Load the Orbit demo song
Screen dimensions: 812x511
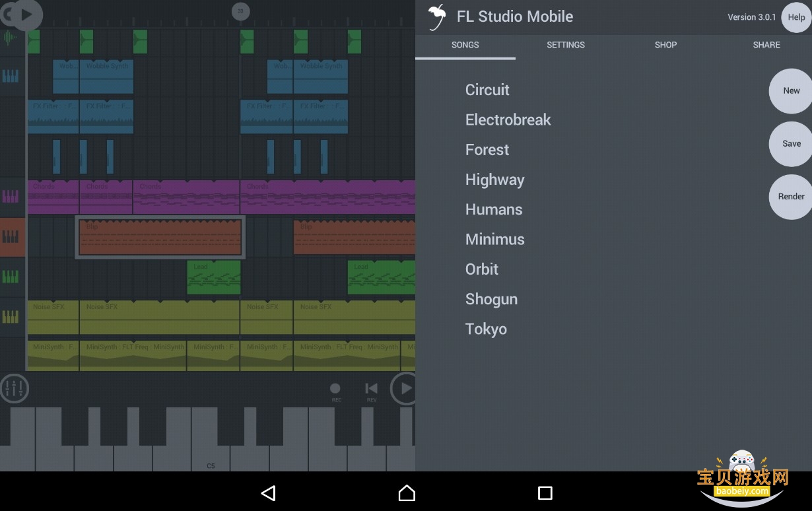482,269
